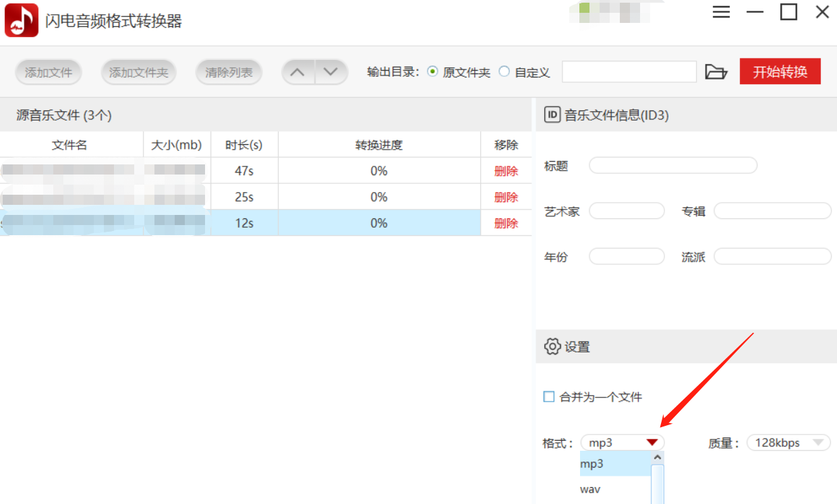The height and width of the screenshot is (504, 837).
Task: Delete the 25s file row
Action: coord(506,197)
